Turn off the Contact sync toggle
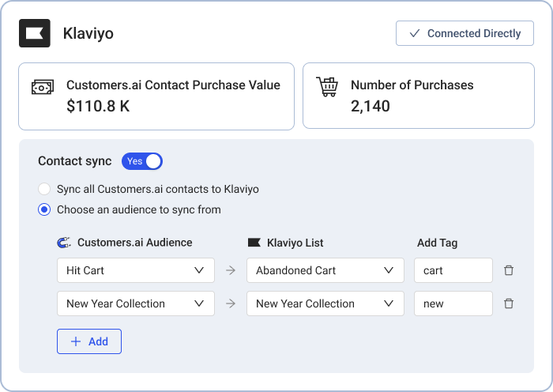The image size is (553, 392). (142, 161)
